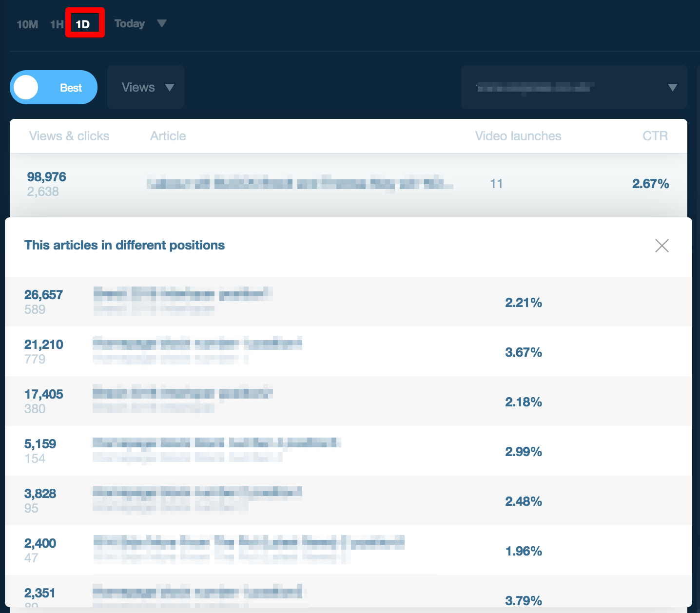Sort by CTR column header
Image resolution: width=700 pixels, height=613 pixels.
point(655,136)
